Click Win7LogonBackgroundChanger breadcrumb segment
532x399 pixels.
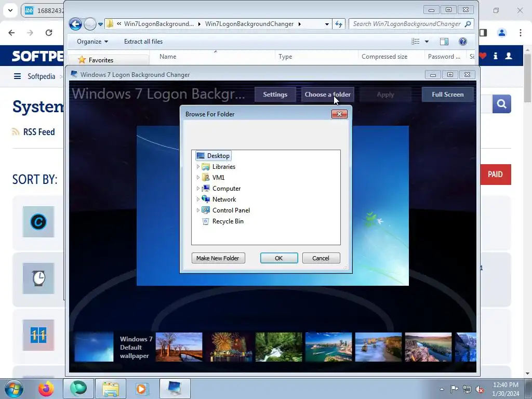(249, 24)
